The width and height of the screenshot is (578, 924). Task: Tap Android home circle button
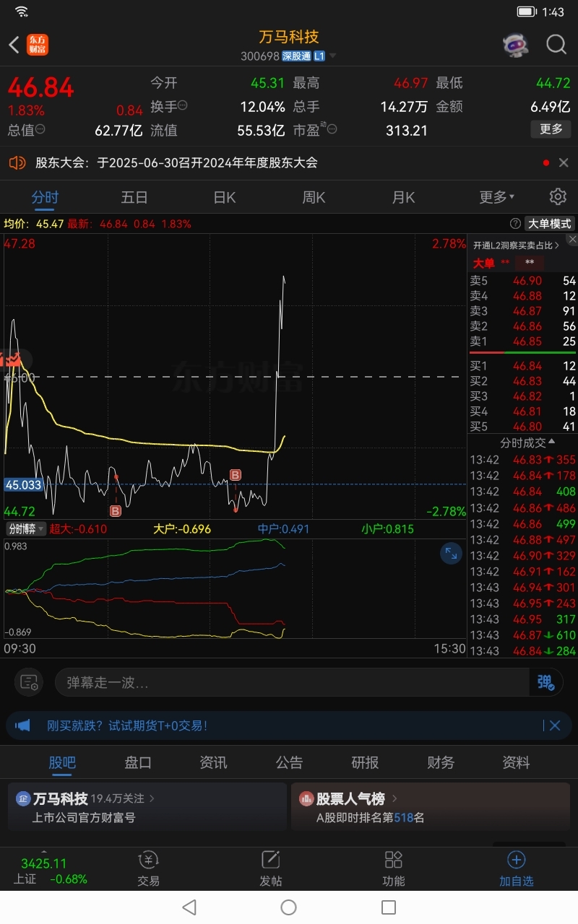[288, 907]
